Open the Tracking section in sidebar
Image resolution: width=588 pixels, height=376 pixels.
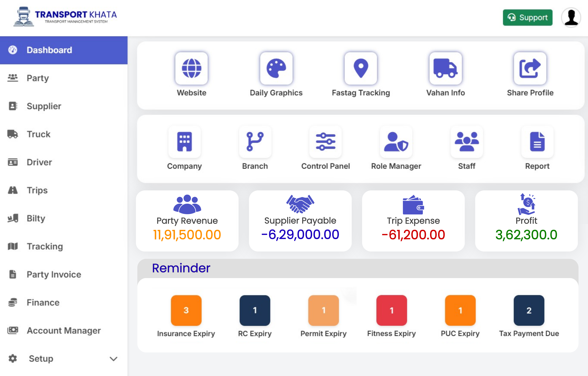tap(45, 246)
